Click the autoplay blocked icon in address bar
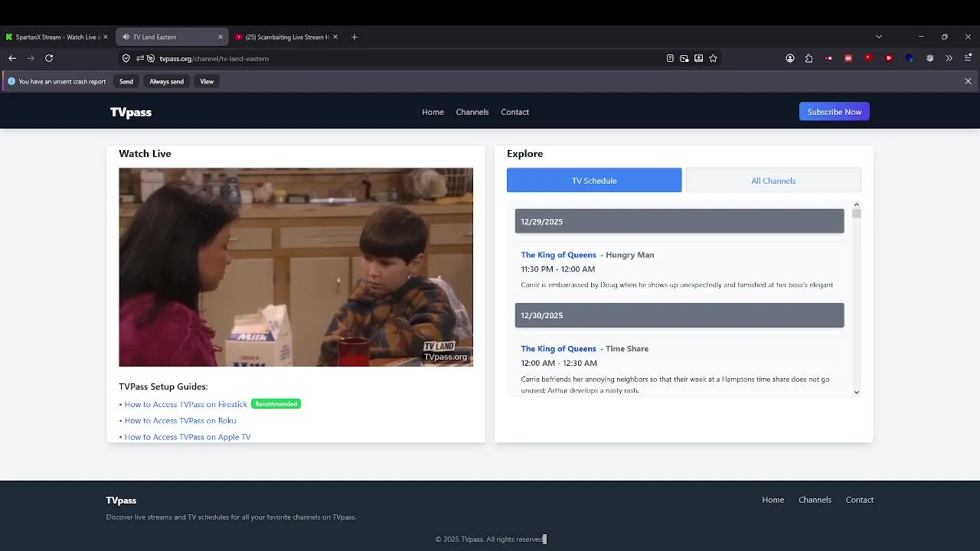 (151, 58)
